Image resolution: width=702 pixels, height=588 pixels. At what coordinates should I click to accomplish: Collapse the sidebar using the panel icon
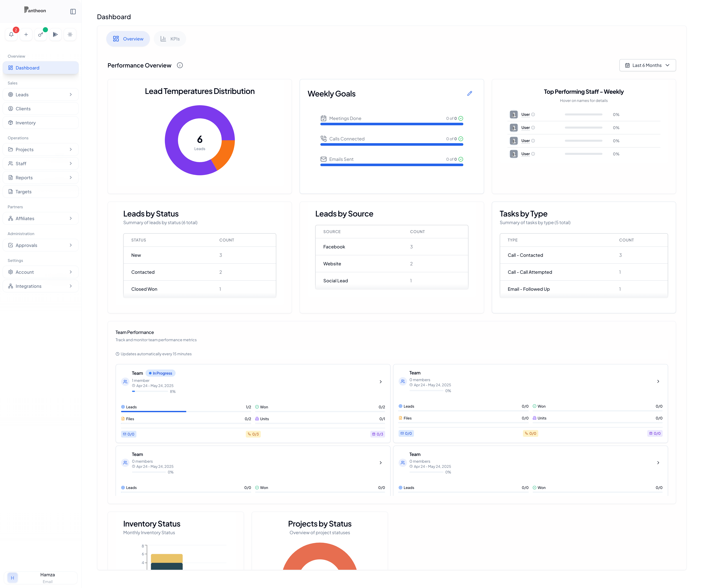click(73, 11)
